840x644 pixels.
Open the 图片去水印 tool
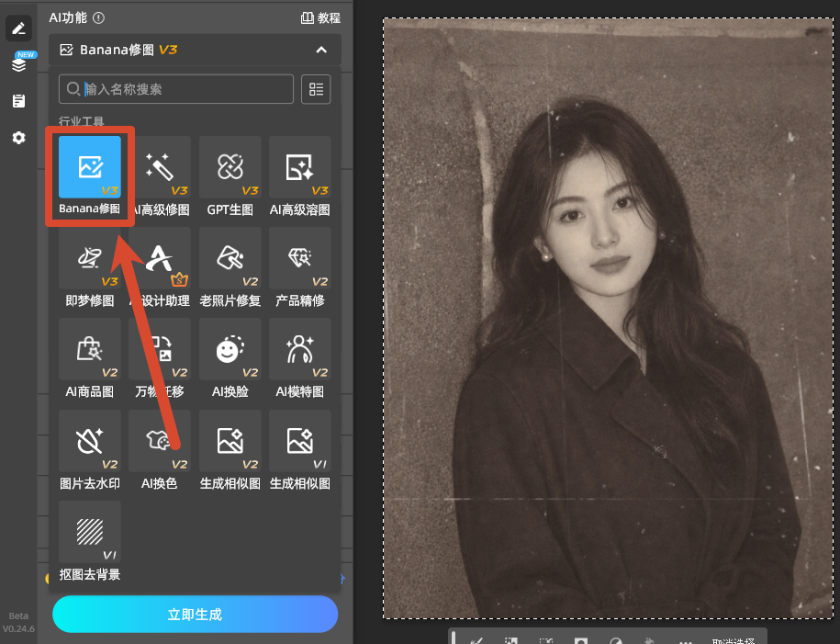(x=89, y=441)
